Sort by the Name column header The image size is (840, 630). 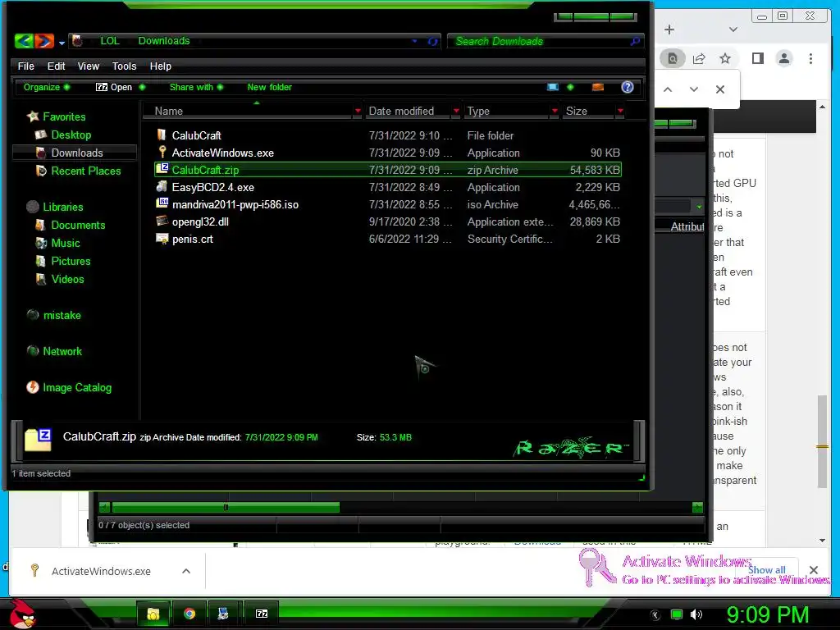tap(169, 111)
